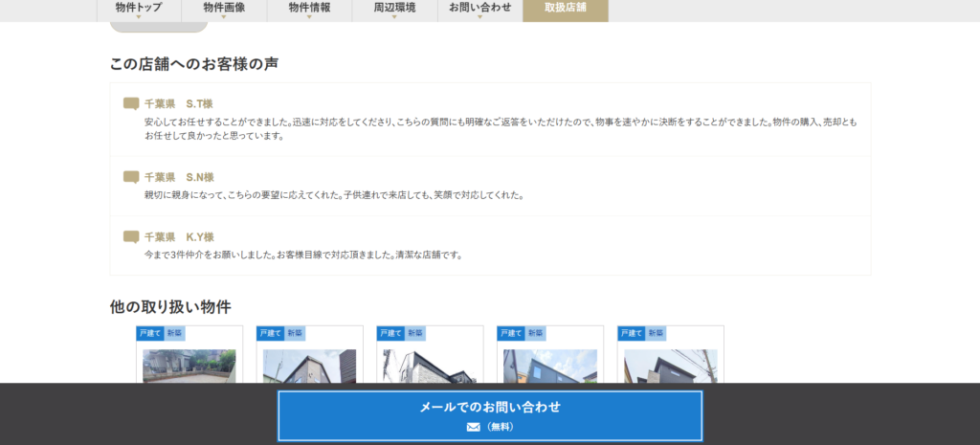The width and height of the screenshot is (980, 445).
Task: Click the reviewer name 千葉県 K.Y様
Action: [179, 236]
